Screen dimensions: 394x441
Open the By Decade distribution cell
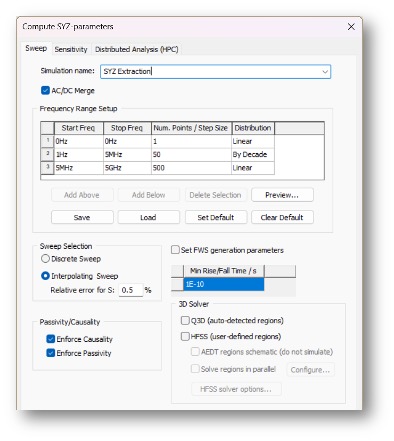pyautogui.click(x=253, y=154)
